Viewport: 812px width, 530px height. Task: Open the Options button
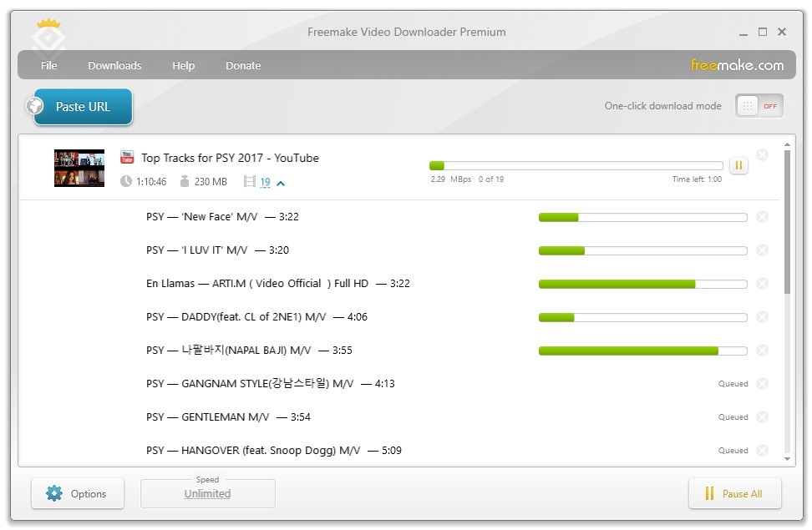78,493
